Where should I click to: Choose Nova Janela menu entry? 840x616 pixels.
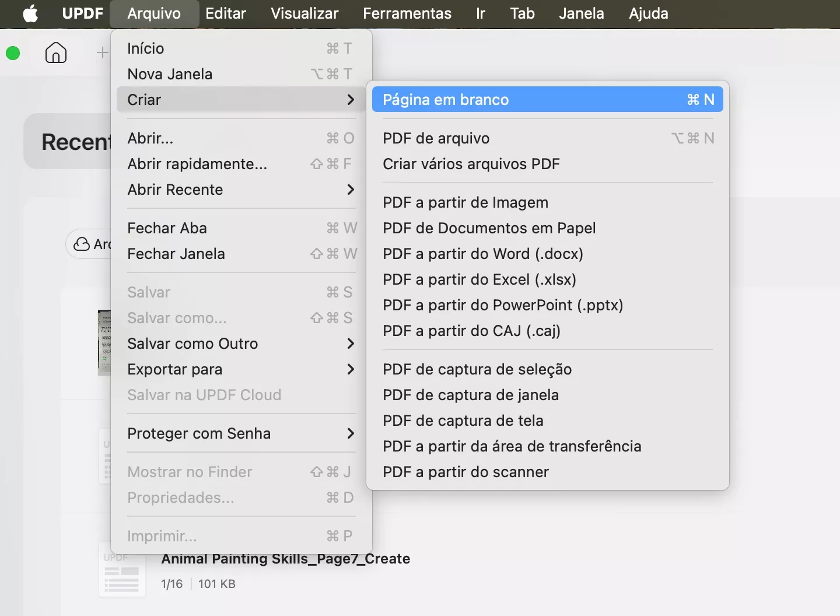pos(242,74)
